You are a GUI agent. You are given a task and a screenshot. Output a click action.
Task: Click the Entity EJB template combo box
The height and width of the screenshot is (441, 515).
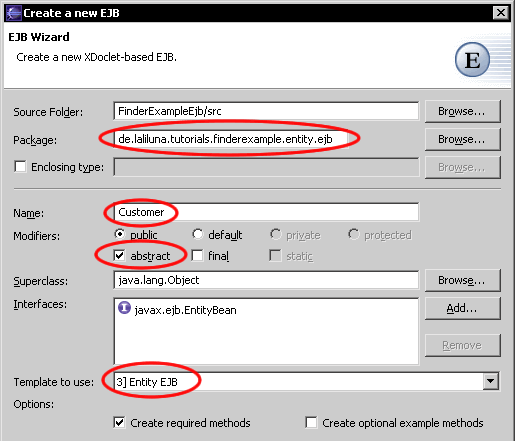[306, 381]
